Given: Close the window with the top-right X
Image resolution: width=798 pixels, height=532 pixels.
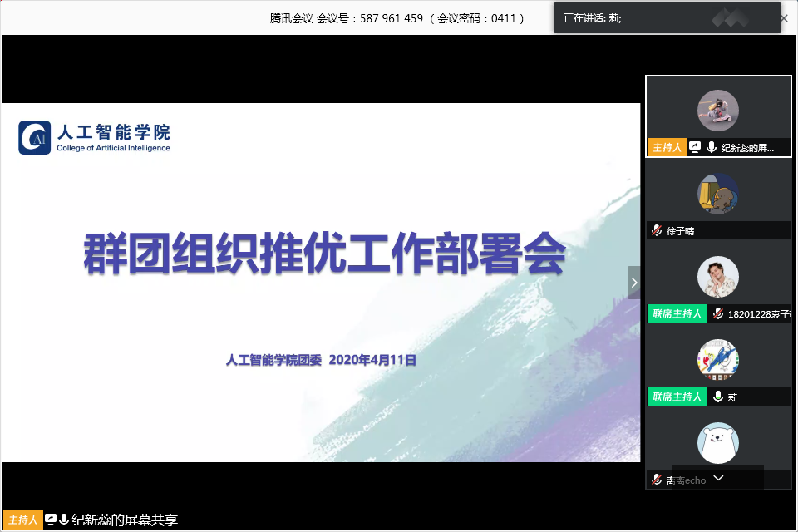Looking at the screenshot, I should click(784, 17).
